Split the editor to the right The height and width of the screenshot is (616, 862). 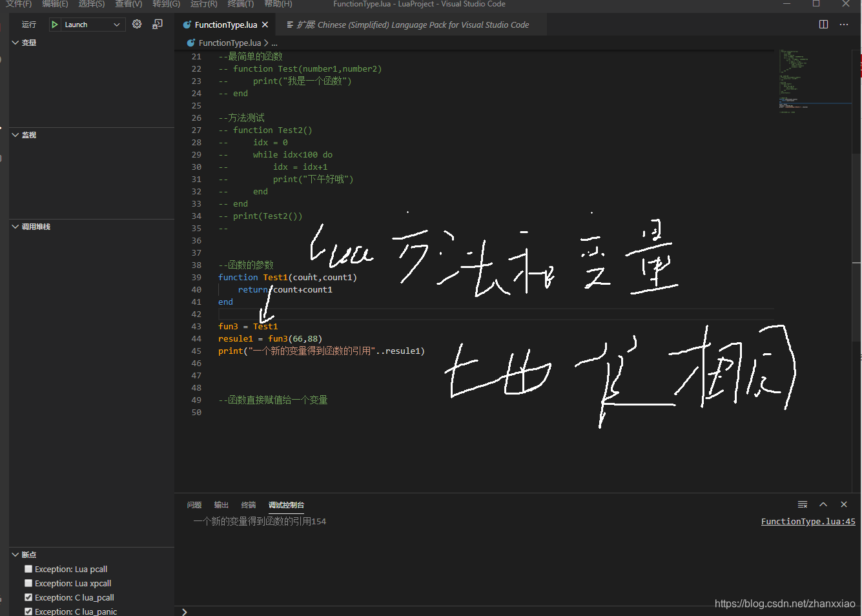pyautogui.click(x=823, y=25)
